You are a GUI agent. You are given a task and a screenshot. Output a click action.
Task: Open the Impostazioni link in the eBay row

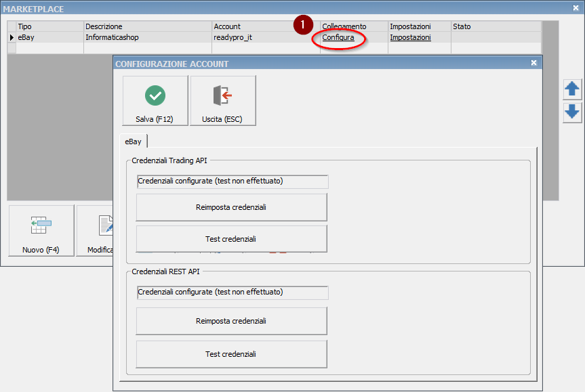[x=410, y=38]
